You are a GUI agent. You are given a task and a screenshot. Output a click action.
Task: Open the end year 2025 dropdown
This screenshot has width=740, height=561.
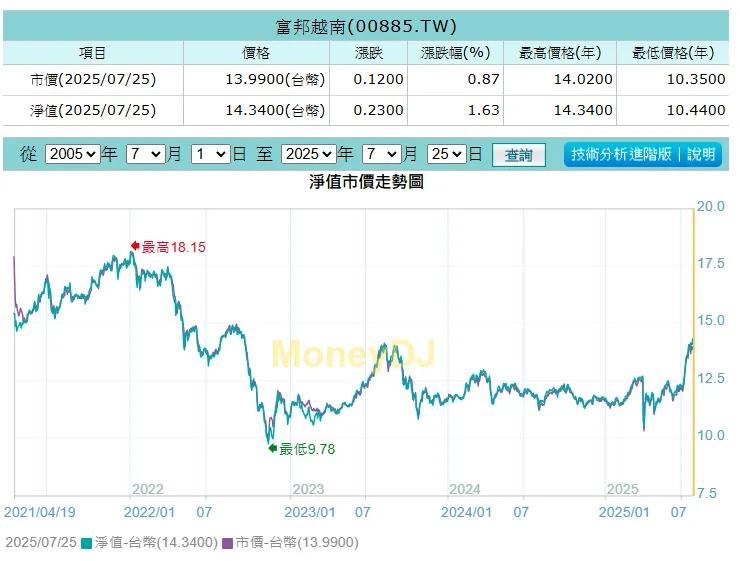click(x=309, y=154)
